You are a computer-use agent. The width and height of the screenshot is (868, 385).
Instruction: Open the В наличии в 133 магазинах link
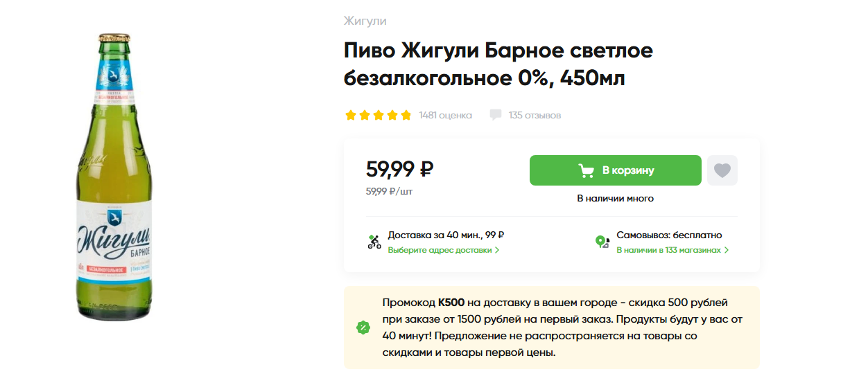pyautogui.click(x=668, y=250)
